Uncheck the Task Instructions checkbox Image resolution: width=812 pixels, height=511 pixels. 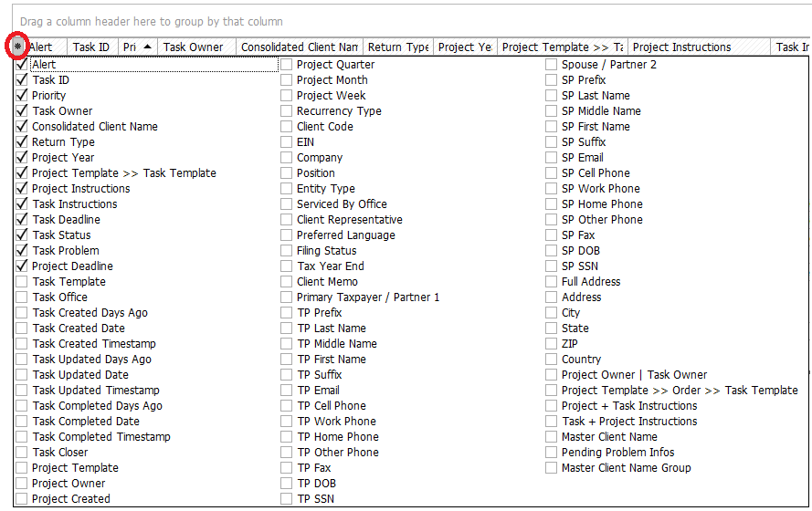[x=22, y=204]
